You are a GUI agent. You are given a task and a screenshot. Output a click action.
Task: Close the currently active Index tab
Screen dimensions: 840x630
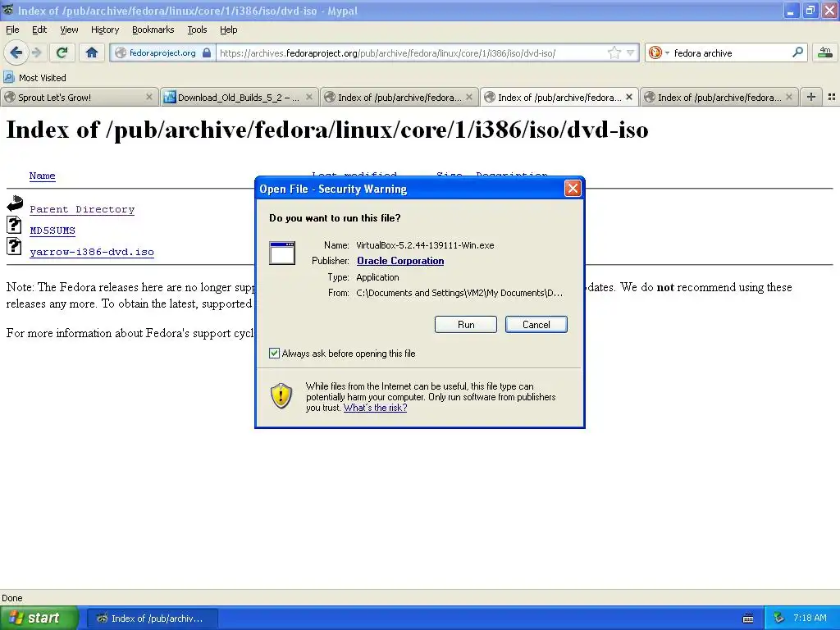click(x=629, y=97)
